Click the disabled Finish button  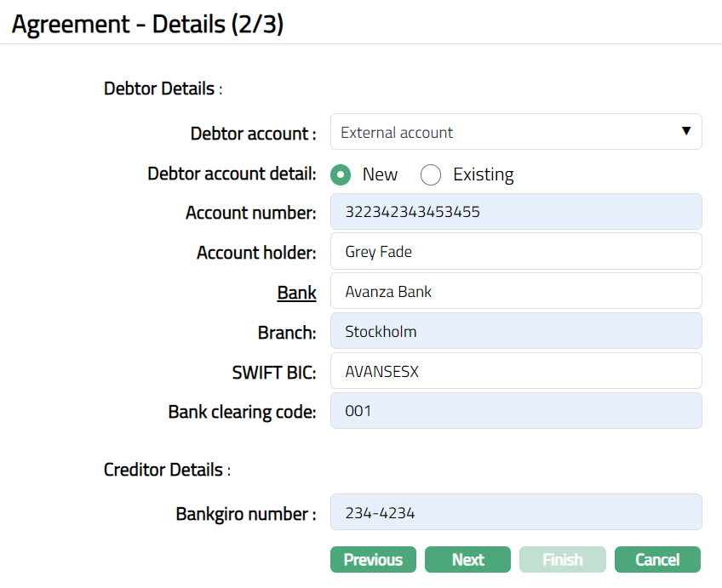pyautogui.click(x=563, y=559)
